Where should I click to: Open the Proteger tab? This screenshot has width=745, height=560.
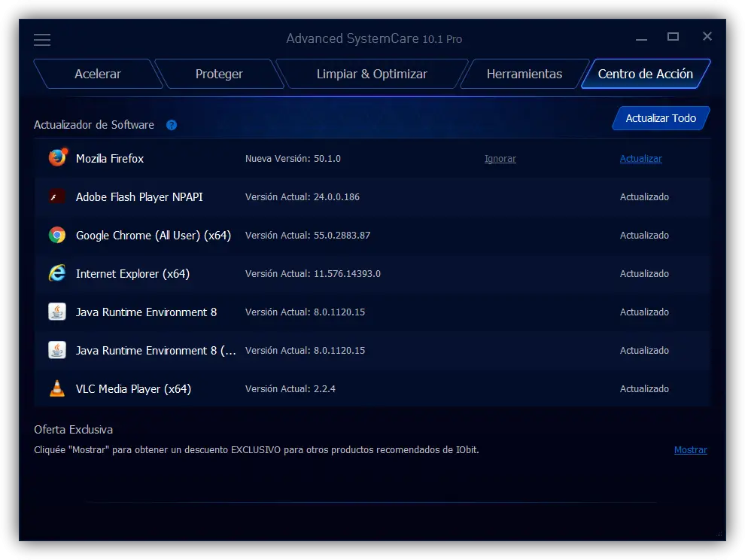click(219, 74)
